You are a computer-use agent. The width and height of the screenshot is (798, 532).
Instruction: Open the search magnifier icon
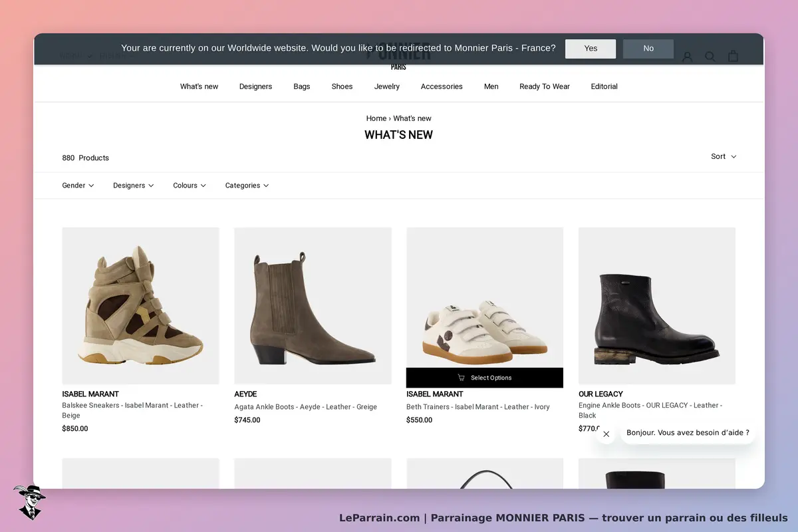coord(710,57)
